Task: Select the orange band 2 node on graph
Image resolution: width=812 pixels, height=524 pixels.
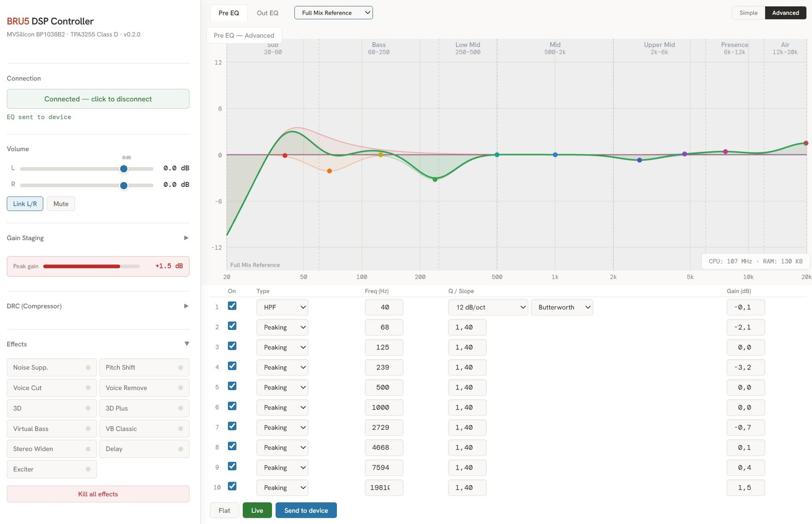Action: 330,171
